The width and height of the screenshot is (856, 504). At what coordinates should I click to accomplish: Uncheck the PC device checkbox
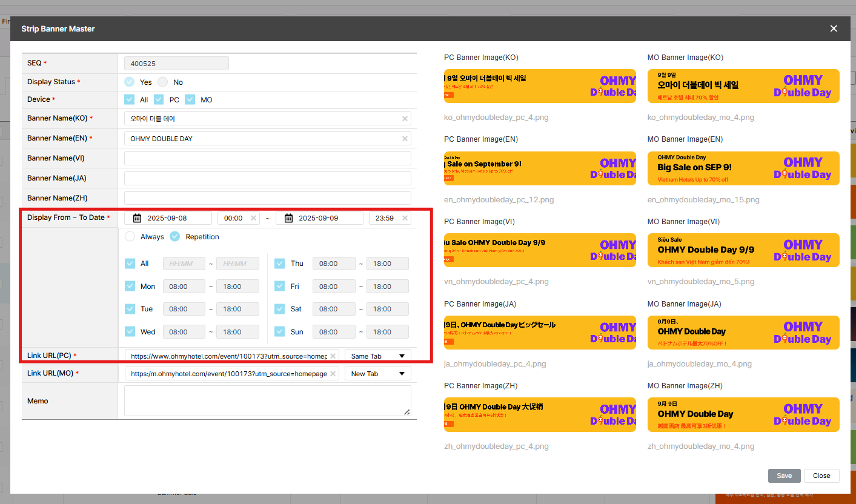[159, 99]
